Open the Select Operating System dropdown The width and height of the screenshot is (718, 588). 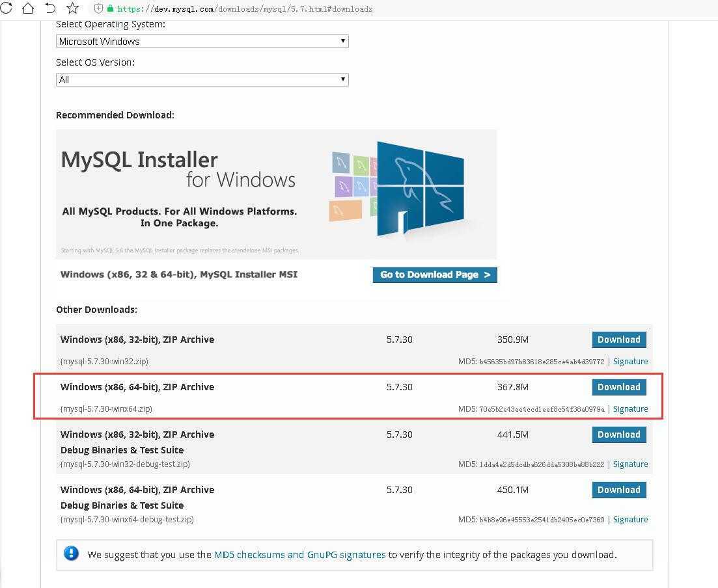202,41
